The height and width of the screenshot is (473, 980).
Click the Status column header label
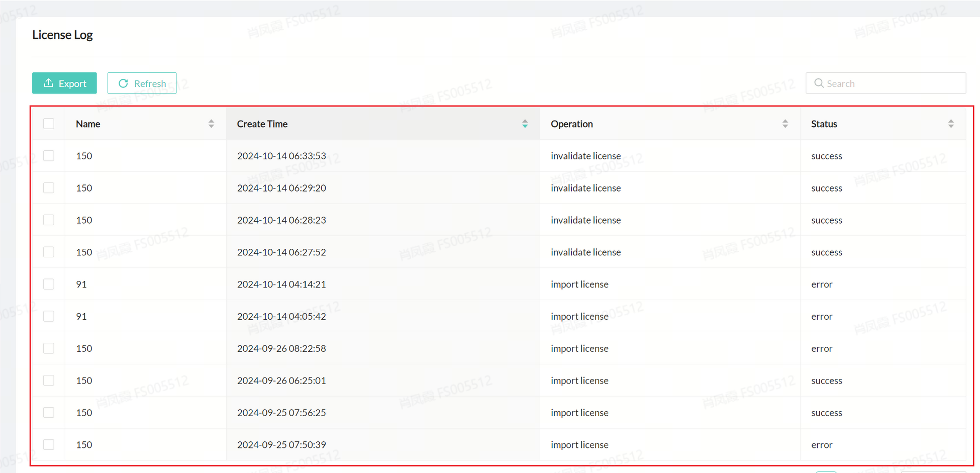pyautogui.click(x=824, y=124)
